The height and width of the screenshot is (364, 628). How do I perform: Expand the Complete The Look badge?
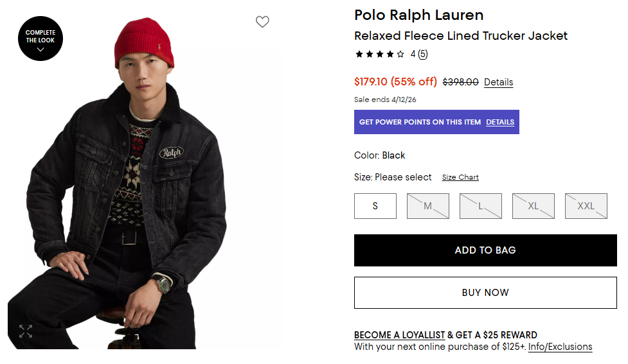click(x=40, y=39)
